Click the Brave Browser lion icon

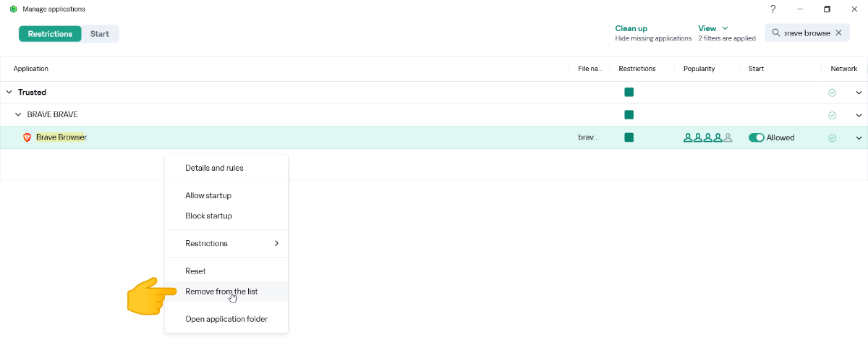[x=27, y=137]
